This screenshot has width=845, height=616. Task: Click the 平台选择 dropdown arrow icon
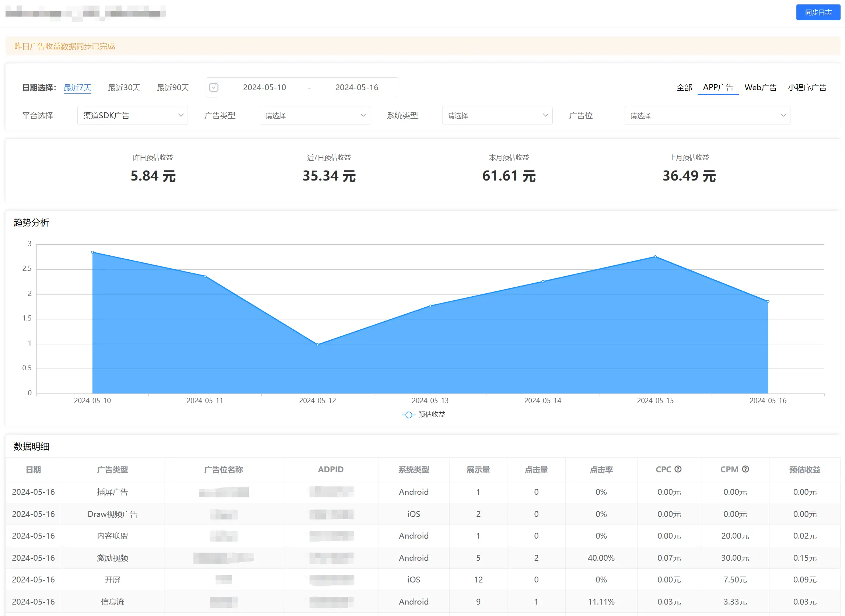[x=181, y=115]
